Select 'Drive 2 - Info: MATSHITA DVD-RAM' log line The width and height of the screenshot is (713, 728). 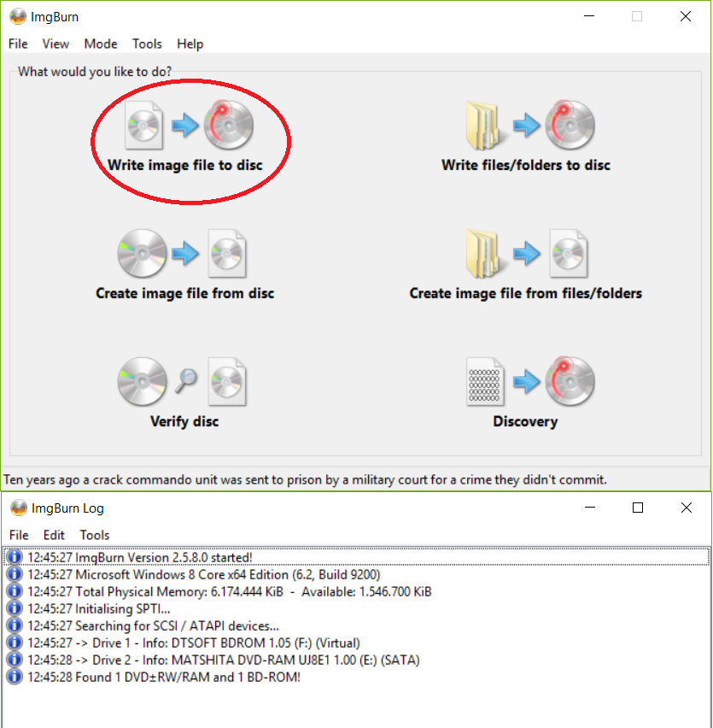tap(356, 660)
